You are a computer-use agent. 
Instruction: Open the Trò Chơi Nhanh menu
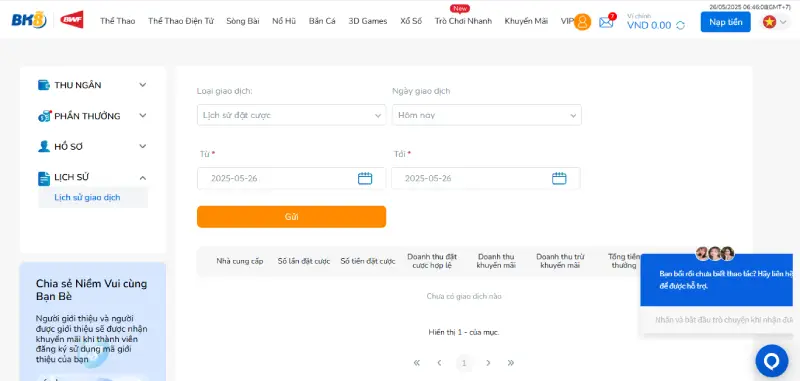(x=463, y=21)
